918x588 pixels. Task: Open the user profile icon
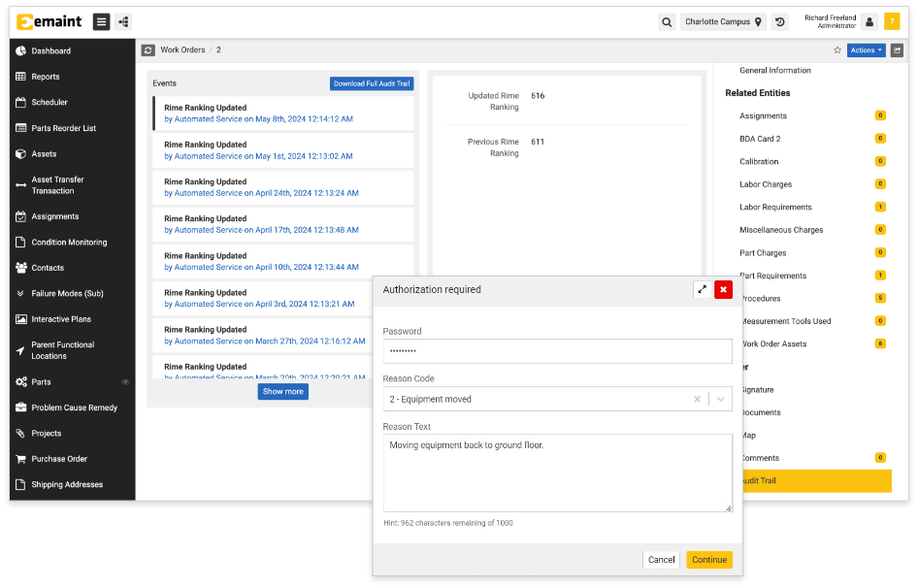click(869, 22)
